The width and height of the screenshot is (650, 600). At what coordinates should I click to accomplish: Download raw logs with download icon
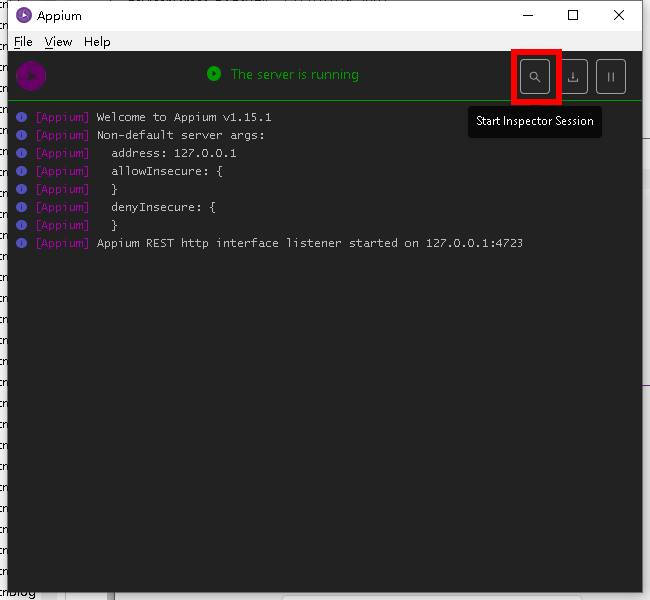pos(573,77)
